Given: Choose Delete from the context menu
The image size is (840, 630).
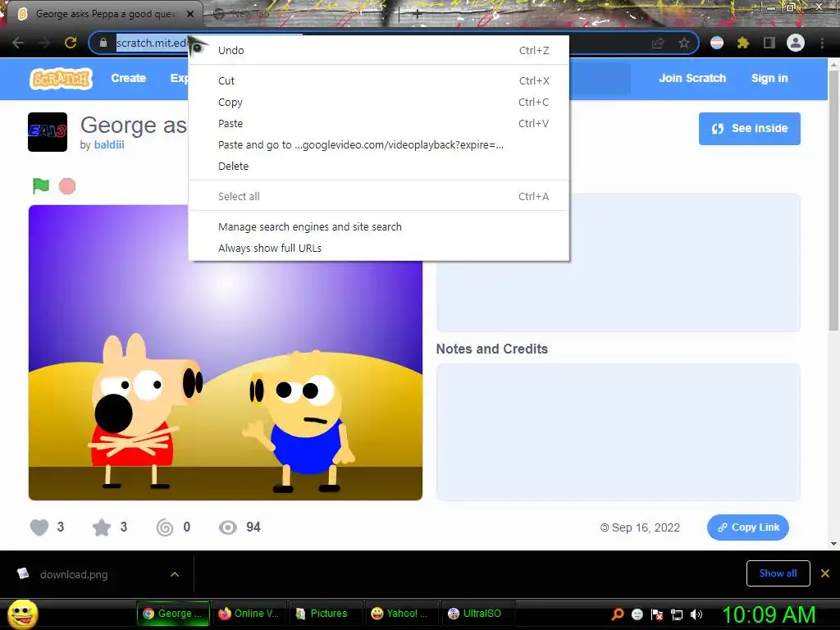Looking at the screenshot, I should click(379, 166).
